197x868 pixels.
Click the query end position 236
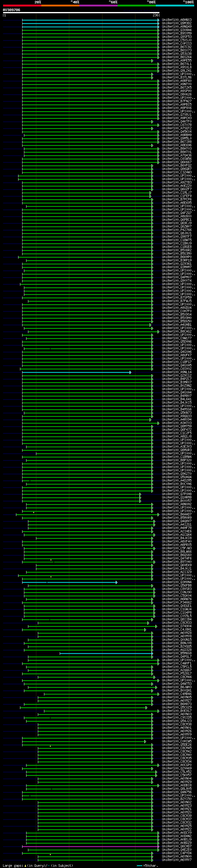pyautogui.click(x=155, y=15)
